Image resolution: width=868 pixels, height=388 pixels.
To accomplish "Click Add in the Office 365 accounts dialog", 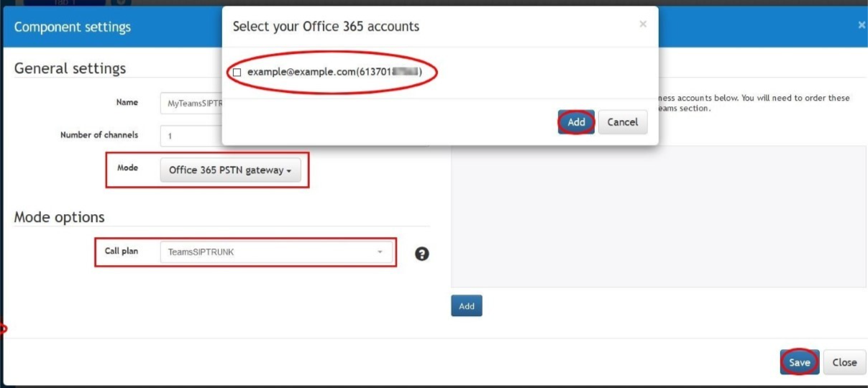I will click(576, 122).
